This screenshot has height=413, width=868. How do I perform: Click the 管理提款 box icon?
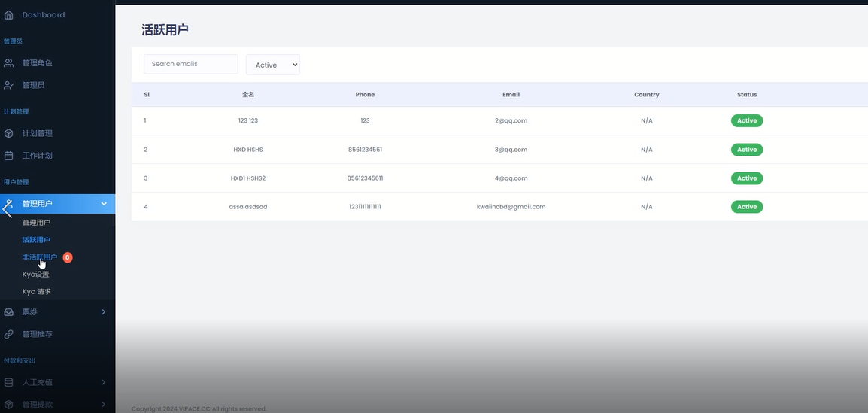pos(8,405)
